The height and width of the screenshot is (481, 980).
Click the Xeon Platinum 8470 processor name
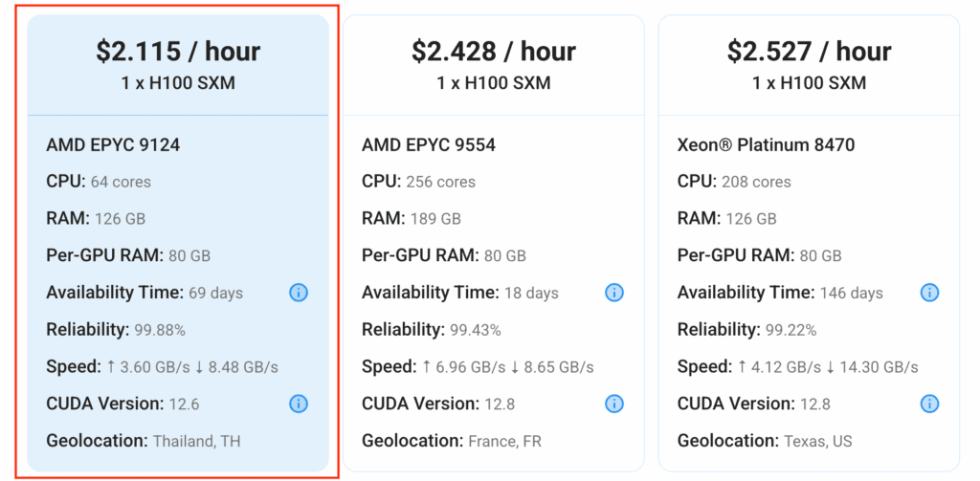(767, 145)
